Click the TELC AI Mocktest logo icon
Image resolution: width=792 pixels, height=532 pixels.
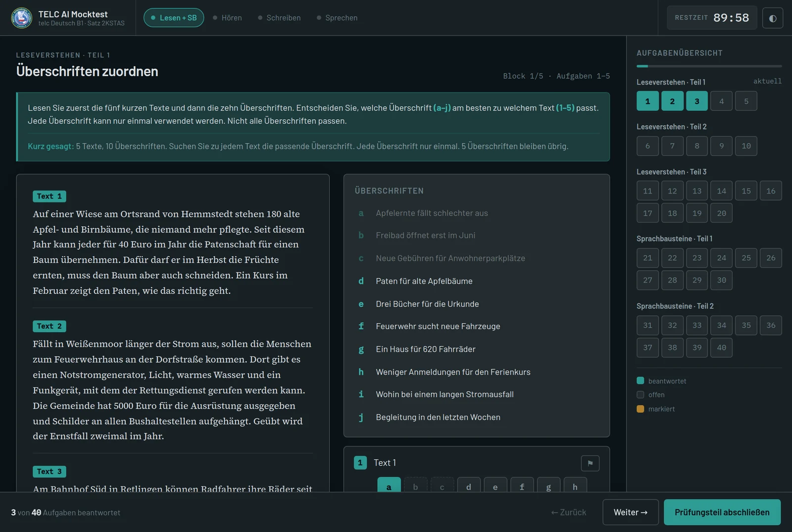click(x=22, y=18)
